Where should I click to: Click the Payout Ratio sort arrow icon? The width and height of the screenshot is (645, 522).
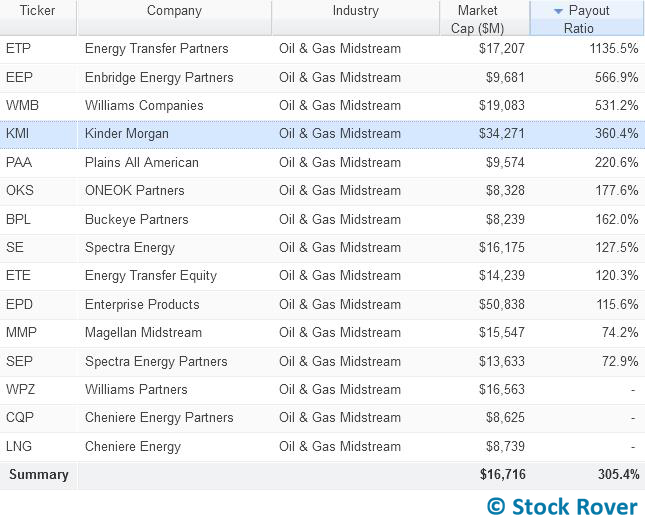click(558, 12)
